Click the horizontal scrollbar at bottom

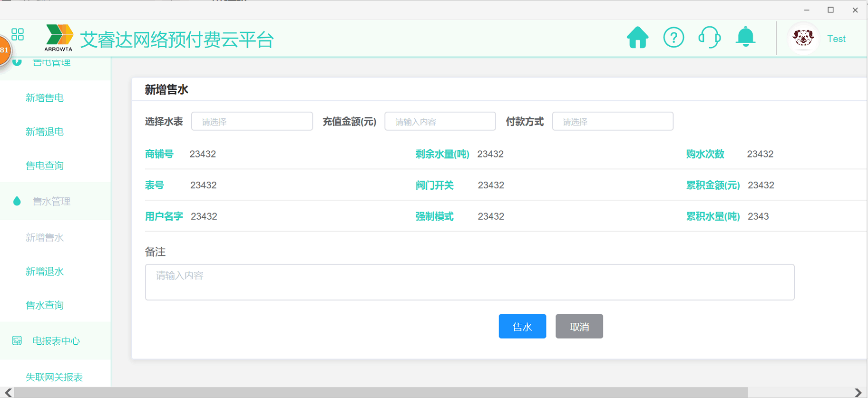[380, 392]
